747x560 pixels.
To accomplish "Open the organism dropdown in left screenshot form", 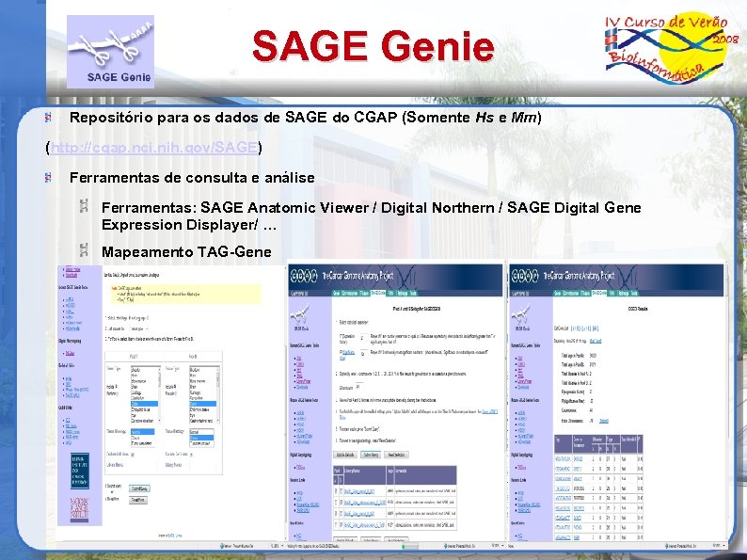I will coord(138,328).
